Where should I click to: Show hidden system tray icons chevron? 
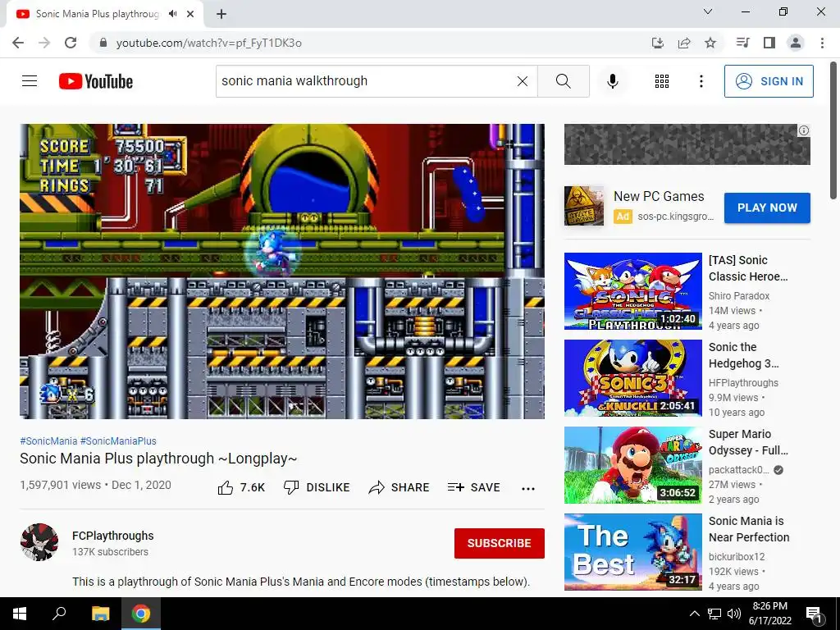tap(694, 614)
